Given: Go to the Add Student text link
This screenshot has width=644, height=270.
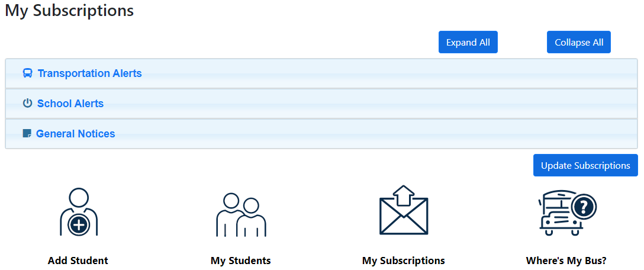Looking at the screenshot, I should (x=78, y=261).
